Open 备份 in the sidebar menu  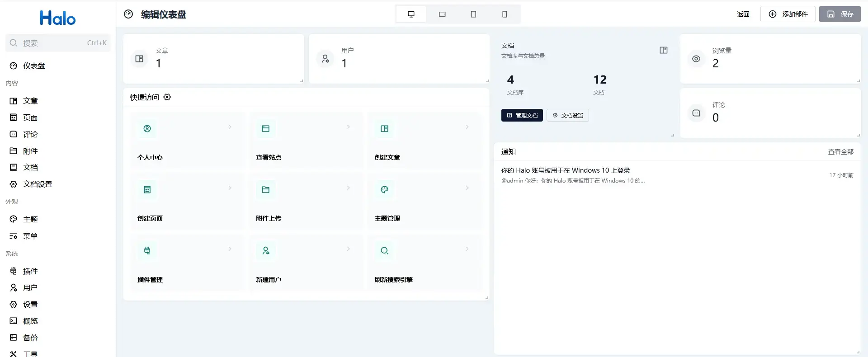[58, 338]
